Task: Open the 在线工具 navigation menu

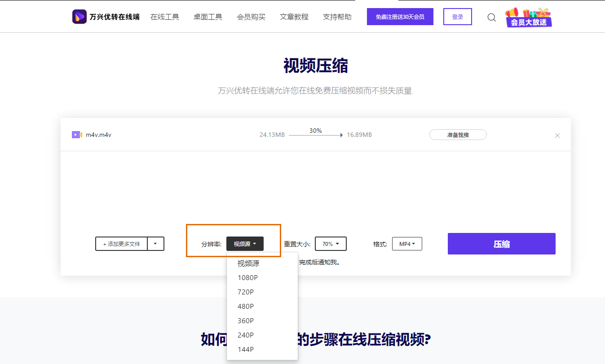Action: [x=165, y=17]
